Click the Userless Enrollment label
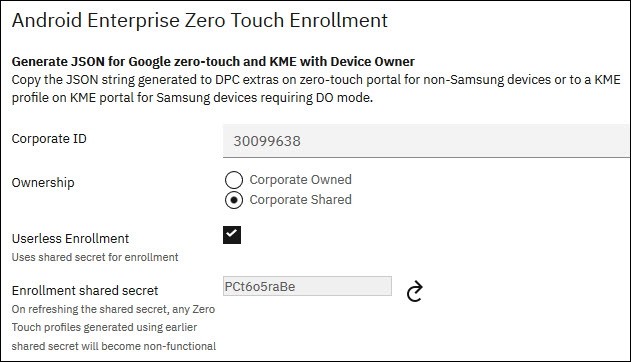 click(70, 239)
